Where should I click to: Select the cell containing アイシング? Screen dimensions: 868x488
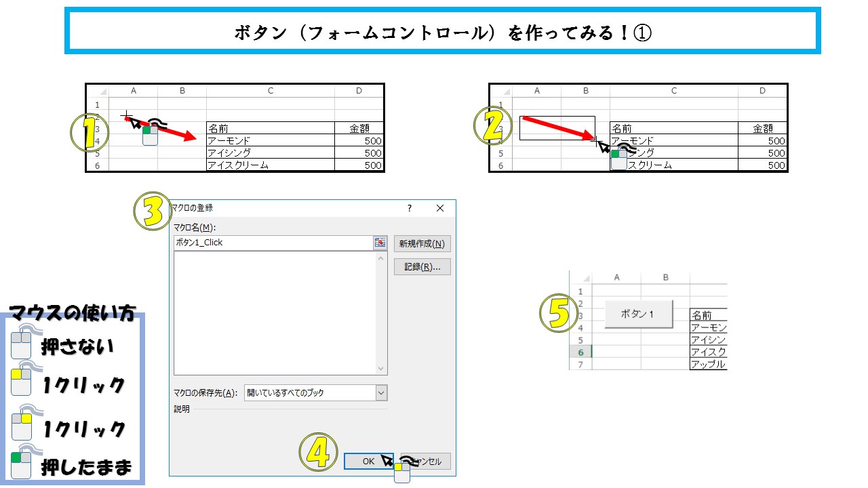click(271, 152)
